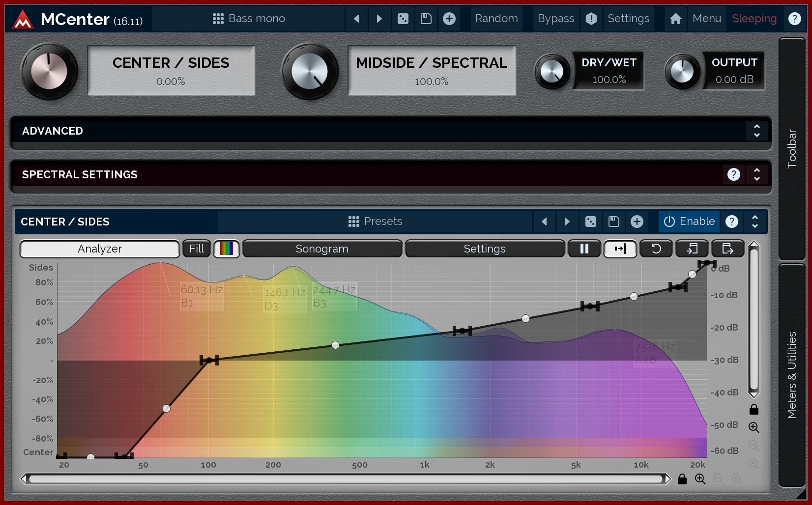This screenshot has width=812, height=505.
Task: Toggle Bypass
Action: pyautogui.click(x=555, y=19)
